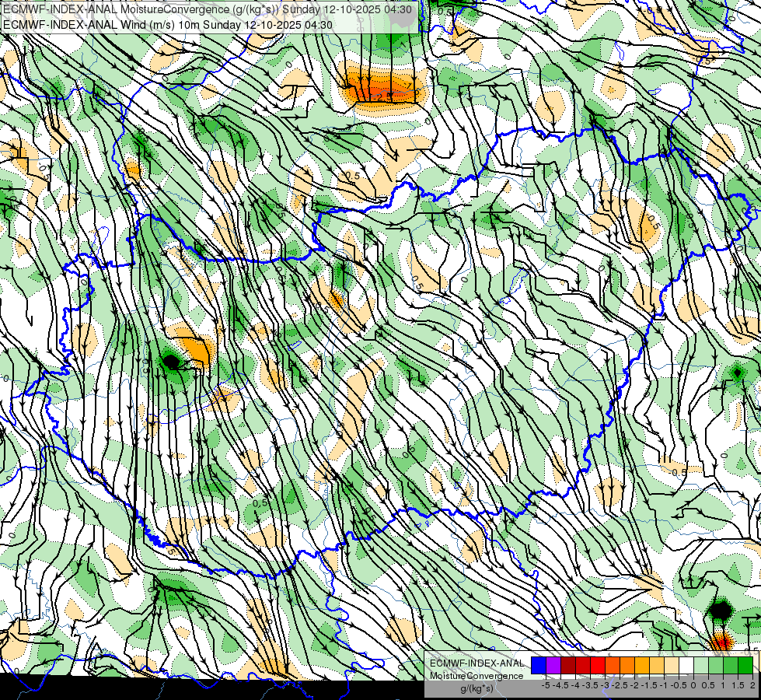761x700 pixels.
Task: Select the white legend swatch
Action: pyautogui.click(x=686, y=666)
